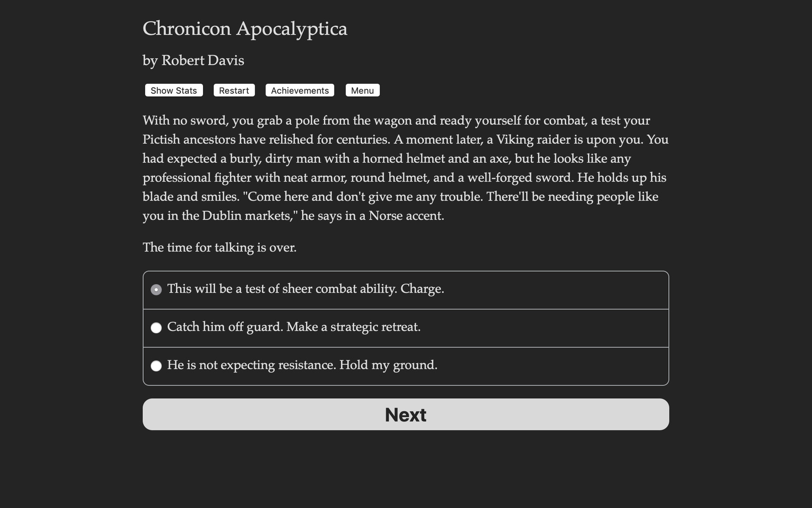Click the author name Robert Davis
Screen dimensions: 812x508
point(193,60)
